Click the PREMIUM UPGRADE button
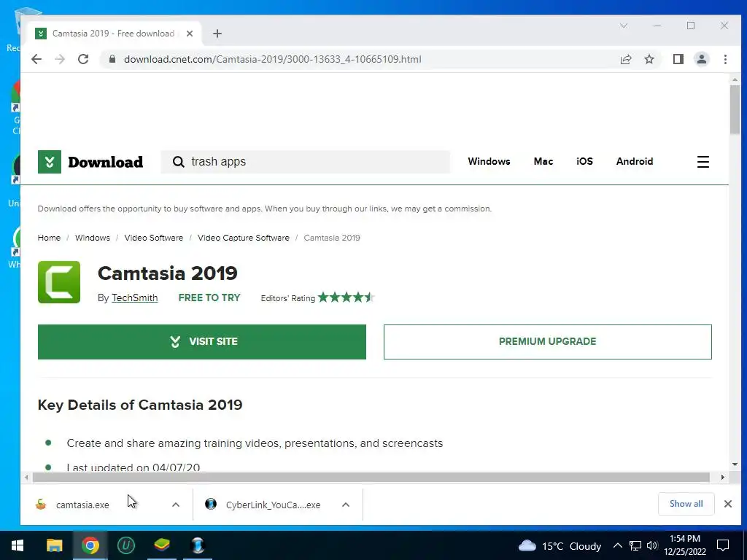The height and width of the screenshot is (560, 747). [547, 342]
